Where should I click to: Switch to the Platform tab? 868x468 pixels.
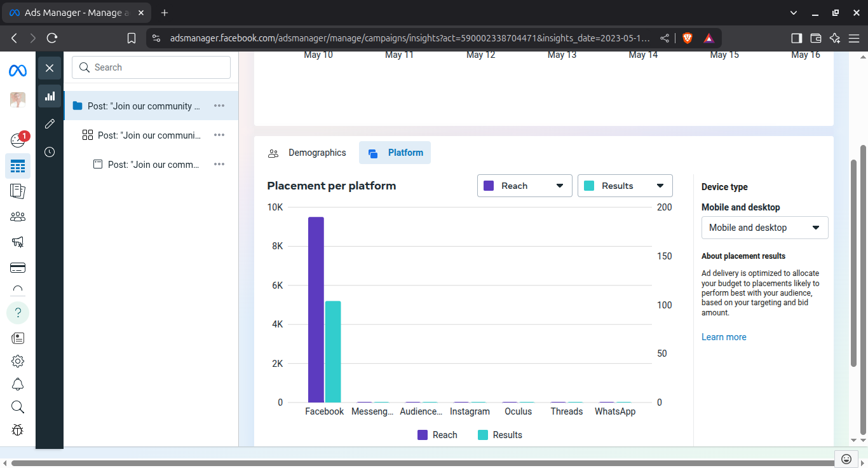(x=395, y=153)
